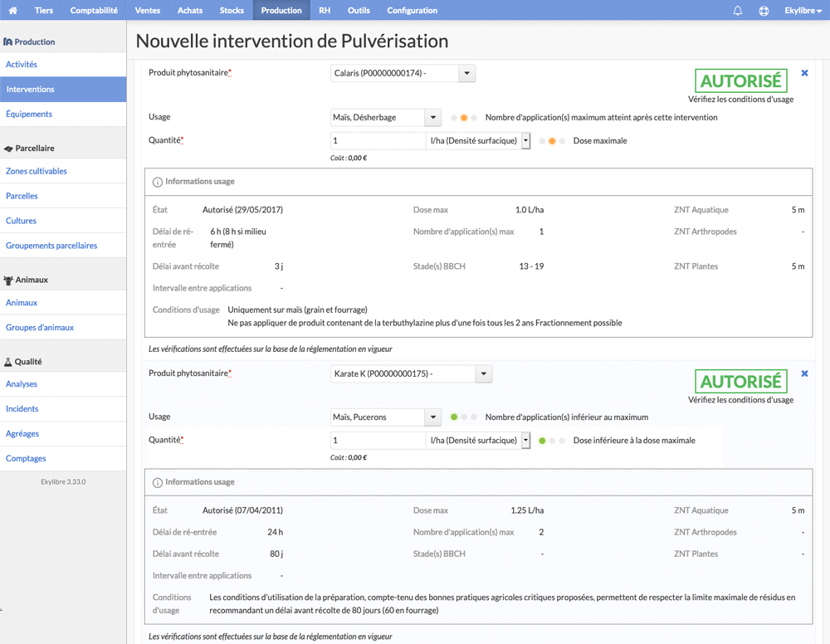
Task: Open the Ventes menu
Action: point(147,10)
